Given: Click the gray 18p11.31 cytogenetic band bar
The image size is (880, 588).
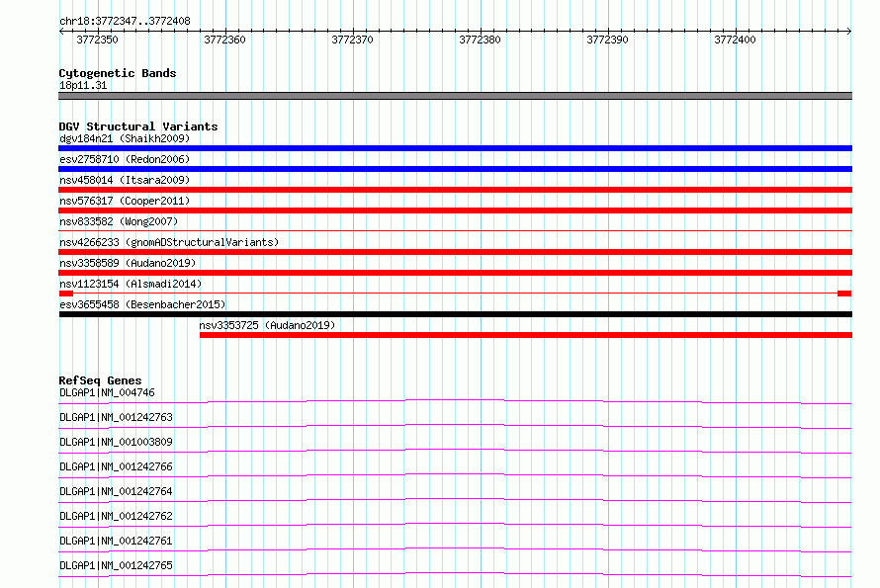Looking at the screenshot, I should [x=455, y=96].
